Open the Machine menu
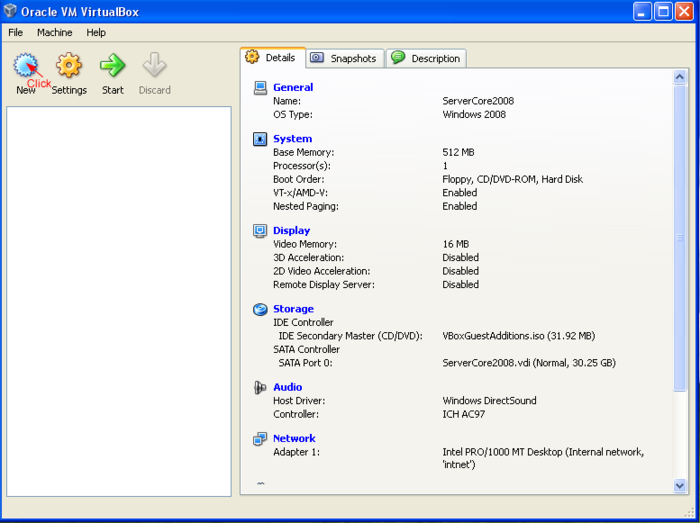 (54, 32)
